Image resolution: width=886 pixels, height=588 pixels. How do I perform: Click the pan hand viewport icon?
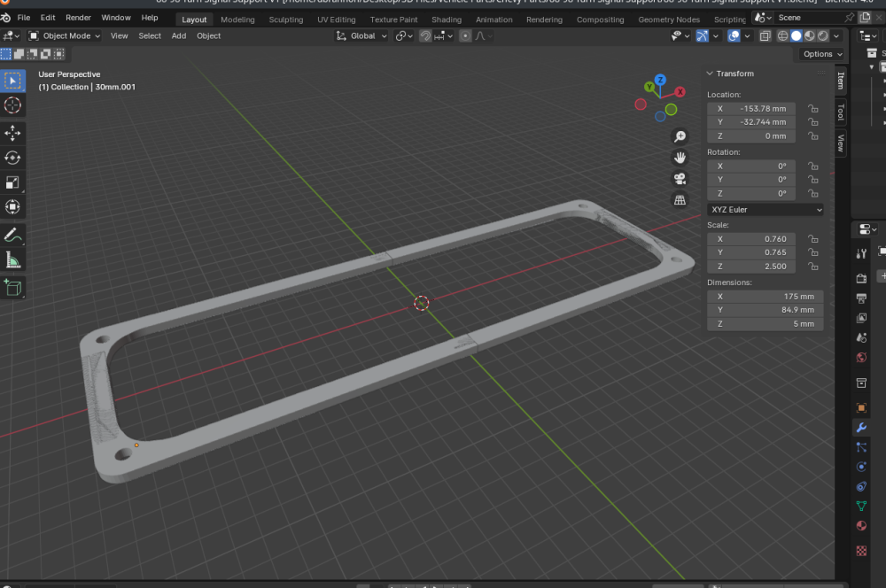(680, 158)
